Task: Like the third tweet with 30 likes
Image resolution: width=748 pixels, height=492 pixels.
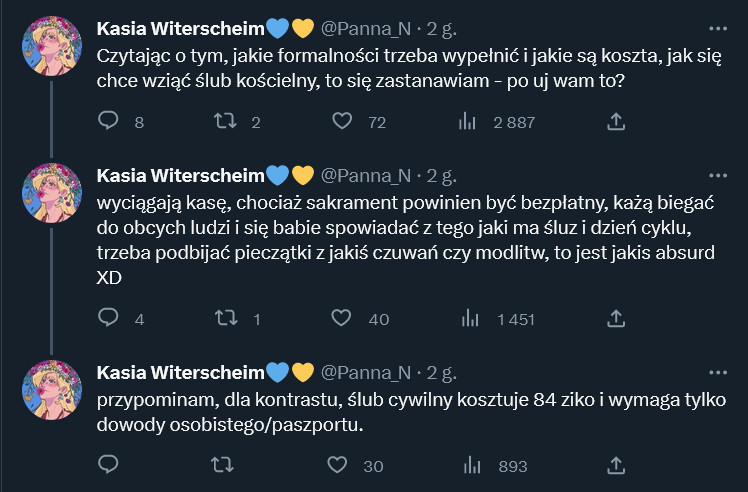Action: click(342, 465)
